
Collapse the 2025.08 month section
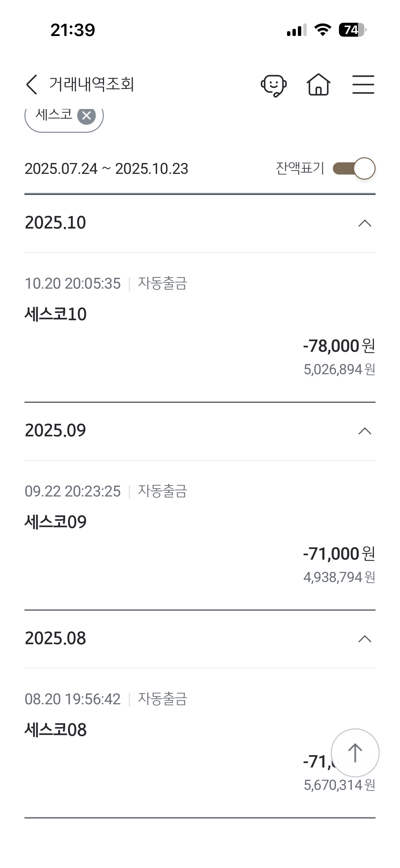[365, 639]
